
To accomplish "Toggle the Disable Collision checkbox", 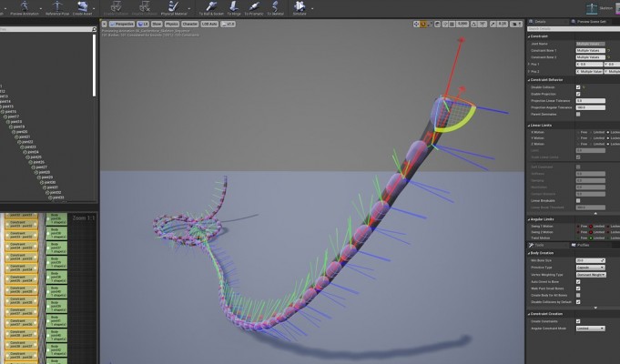I will (x=578, y=87).
